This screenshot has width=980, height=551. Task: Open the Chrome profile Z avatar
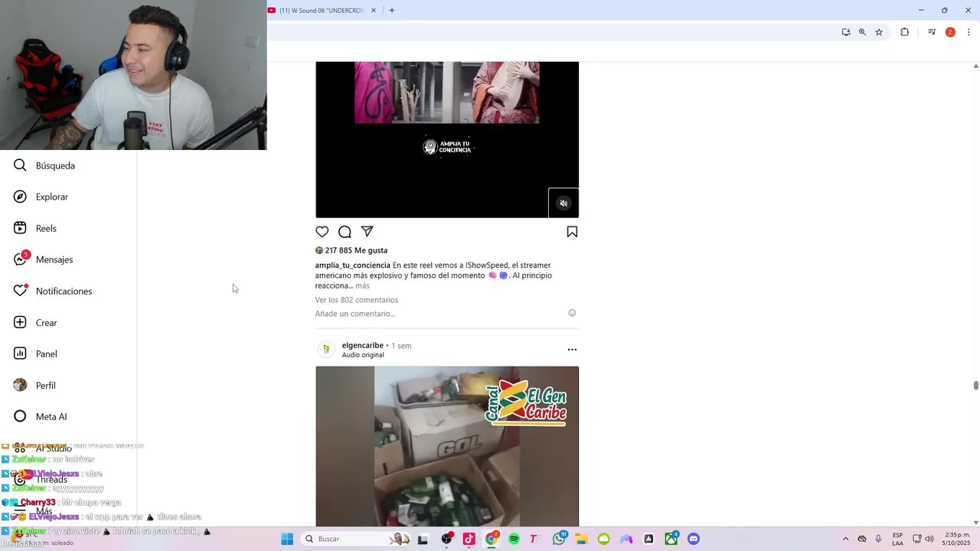coord(950,32)
